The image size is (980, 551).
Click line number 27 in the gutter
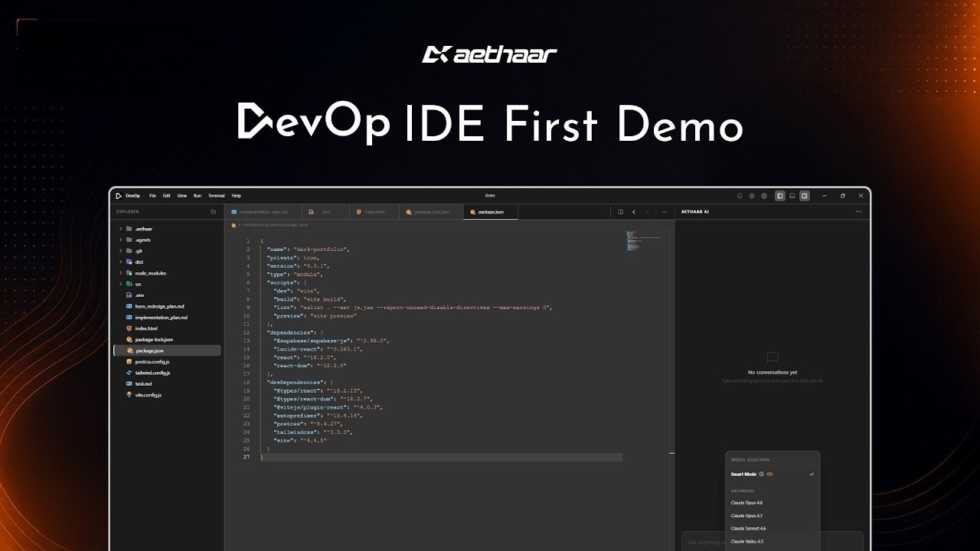click(x=246, y=457)
